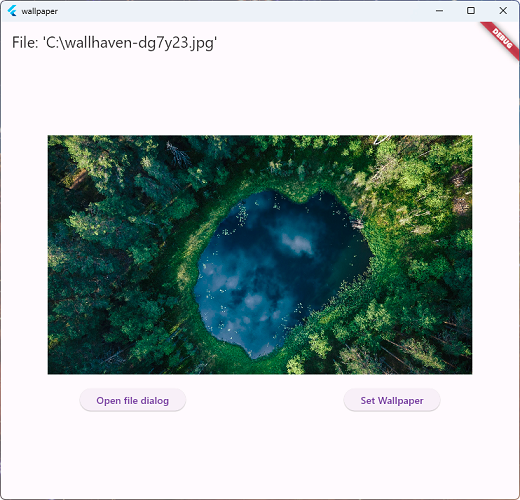This screenshot has width=520, height=500.
Task: Click the Flutter app icon in title bar
Action: pos(12,11)
